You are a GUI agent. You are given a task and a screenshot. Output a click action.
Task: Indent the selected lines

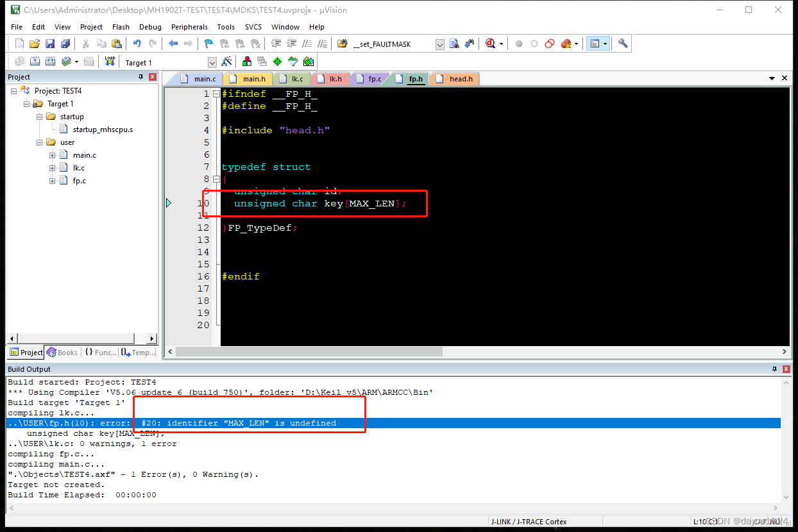pos(276,44)
